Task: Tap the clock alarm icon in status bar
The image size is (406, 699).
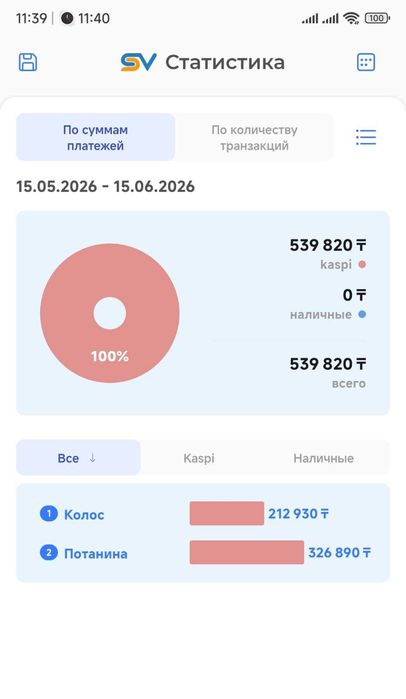Action: point(67,18)
